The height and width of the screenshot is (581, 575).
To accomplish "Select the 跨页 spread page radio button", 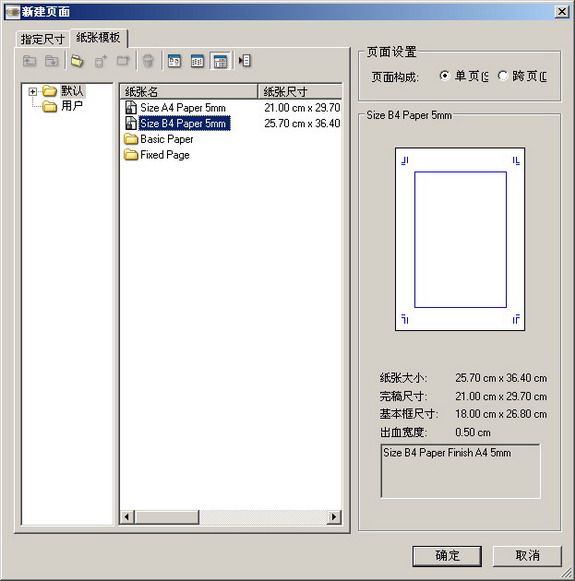I will coord(502,76).
